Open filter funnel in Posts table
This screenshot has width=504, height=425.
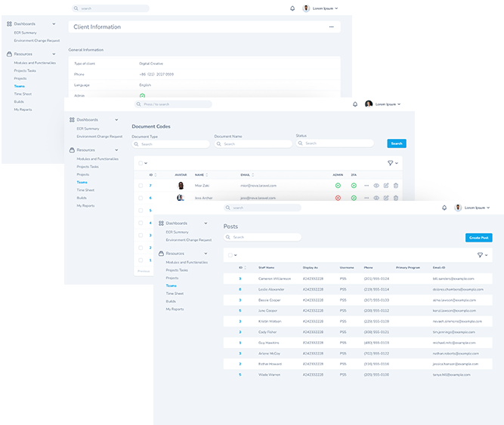point(479,256)
